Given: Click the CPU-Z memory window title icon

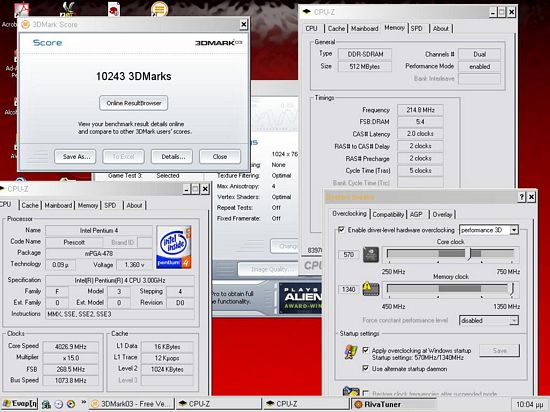Looking at the screenshot, I should [307, 12].
